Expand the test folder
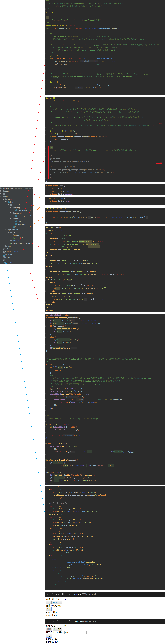This screenshot has height=644, width=165. pos(3,246)
